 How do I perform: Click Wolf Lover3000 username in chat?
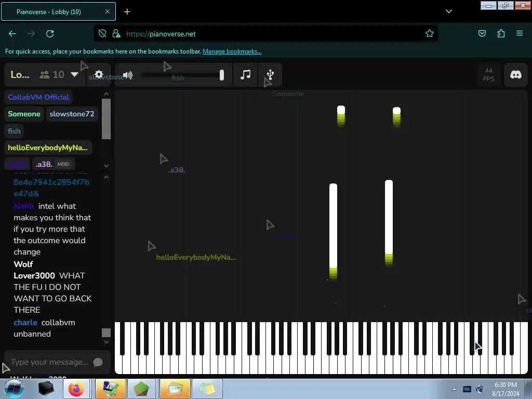click(x=34, y=270)
